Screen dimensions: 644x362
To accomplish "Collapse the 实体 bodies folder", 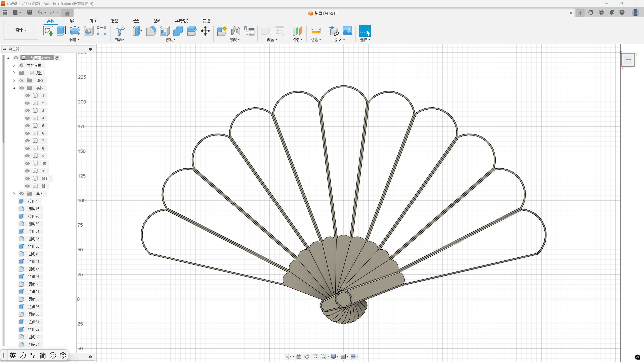I will (14, 88).
